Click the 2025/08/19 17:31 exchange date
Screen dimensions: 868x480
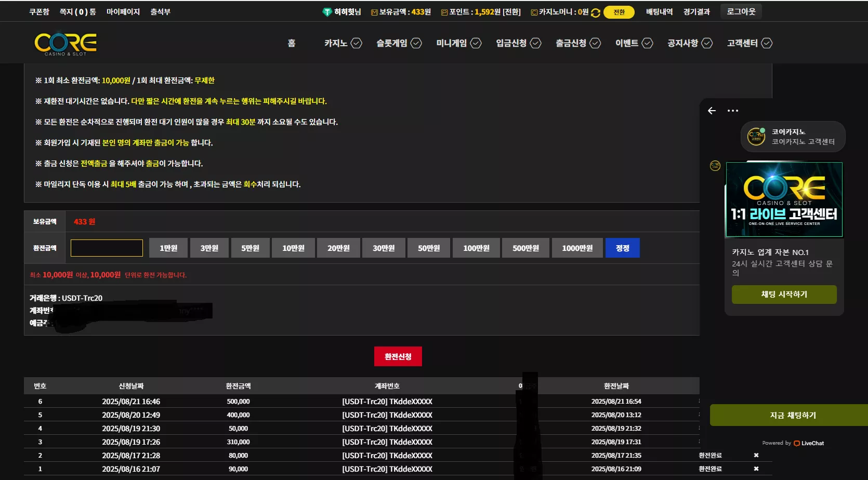[616, 442]
